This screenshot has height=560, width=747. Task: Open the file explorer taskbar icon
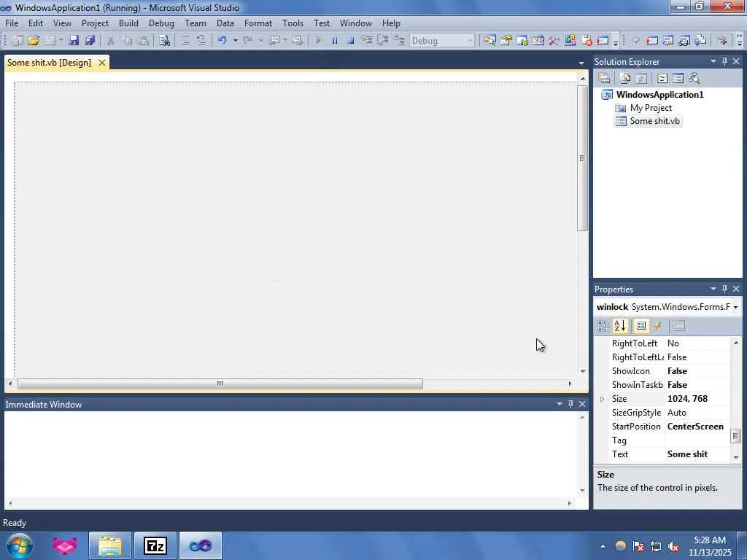[110, 545]
